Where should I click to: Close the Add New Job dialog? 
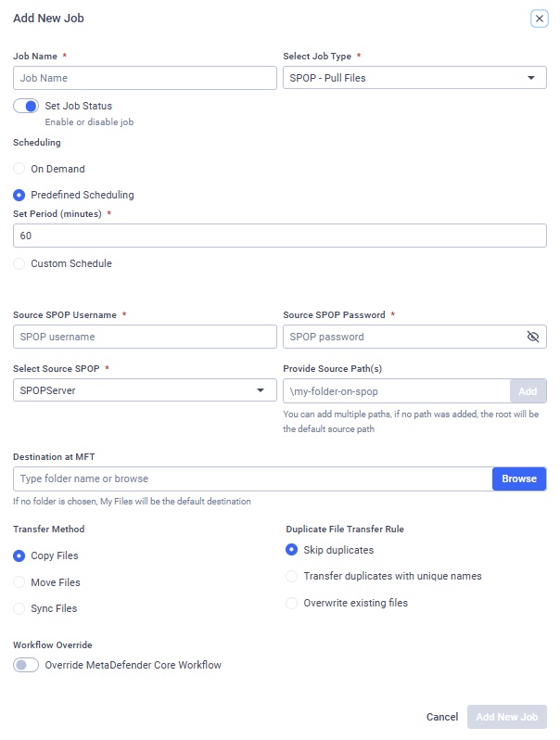click(539, 19)
